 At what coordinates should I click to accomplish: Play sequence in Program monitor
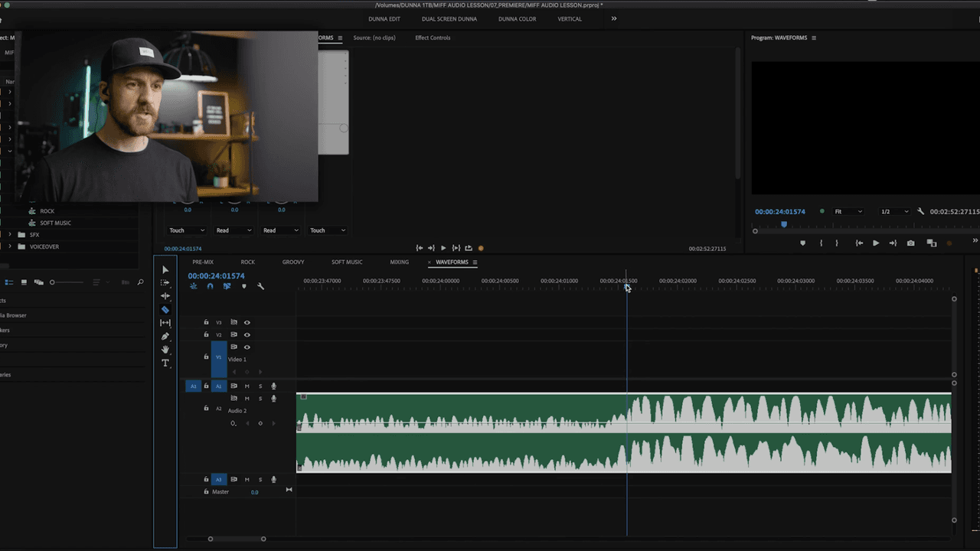(876, 243)
